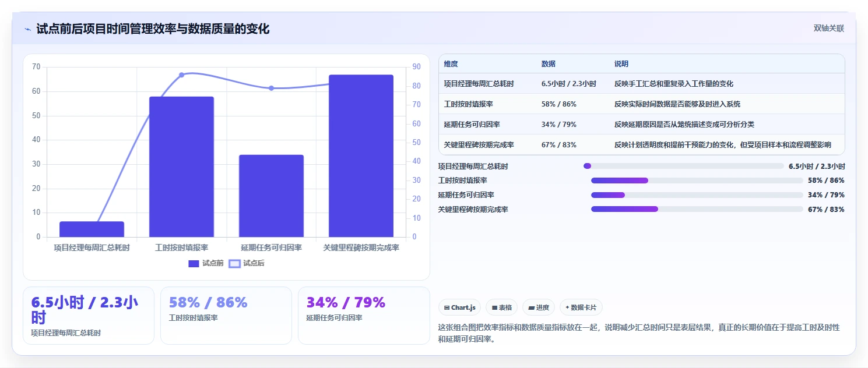Click the 关键里程碑按期完成率 bar in chart

(x=361, y=156)
